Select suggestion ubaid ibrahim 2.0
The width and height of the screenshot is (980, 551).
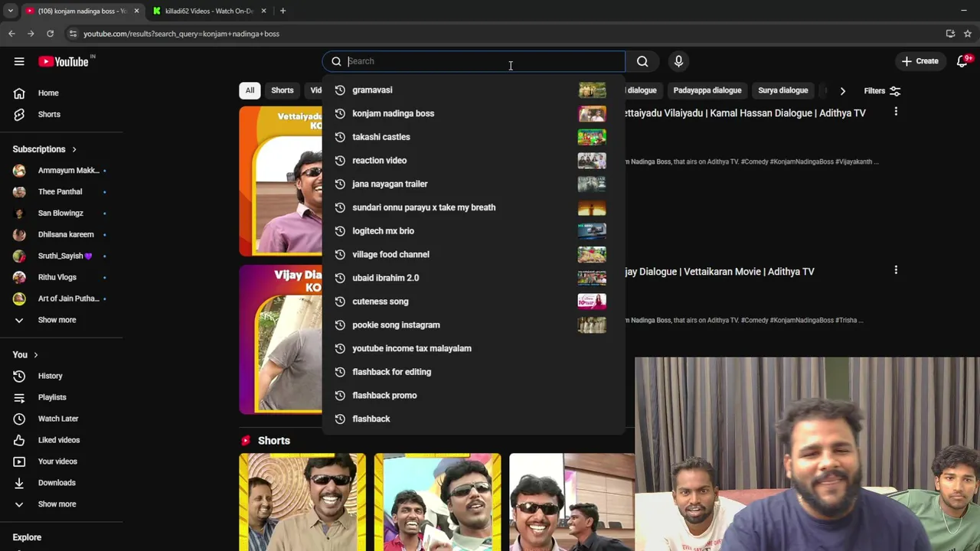(473, 278)
